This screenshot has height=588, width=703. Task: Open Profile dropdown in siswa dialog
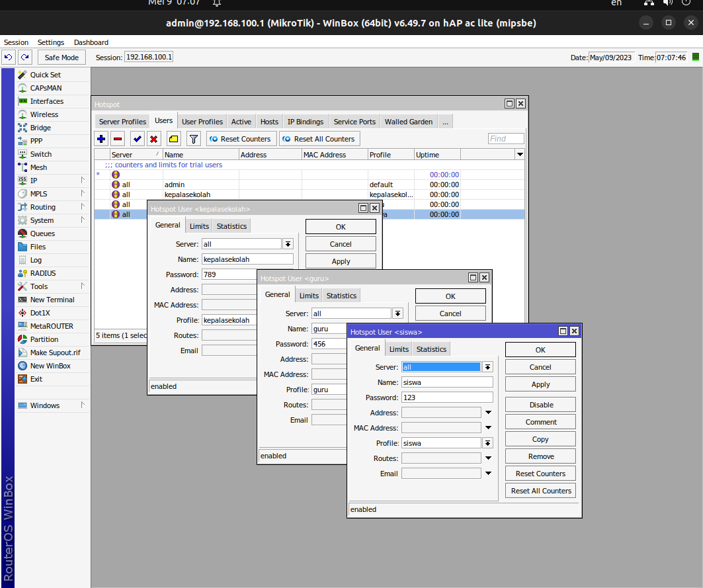tap(487, 443)
